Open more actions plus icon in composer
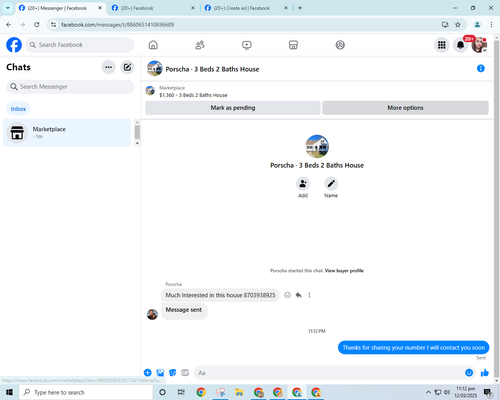Image resolution: width=500 pixels, height=400 pixels. coord(148,373)
